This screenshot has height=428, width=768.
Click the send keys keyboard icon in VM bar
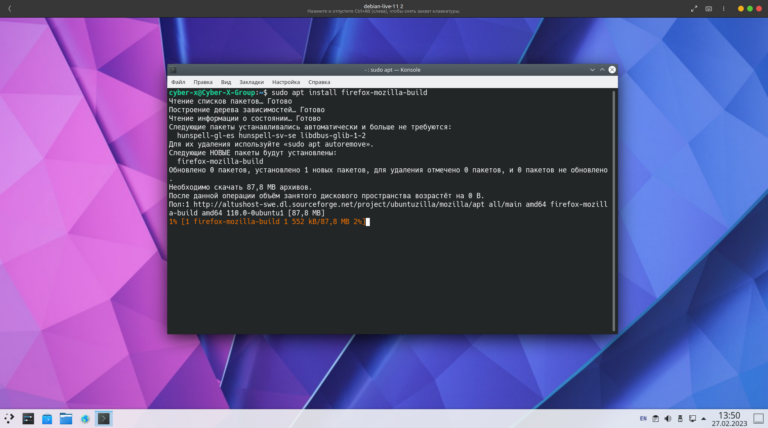pos(709,8)
